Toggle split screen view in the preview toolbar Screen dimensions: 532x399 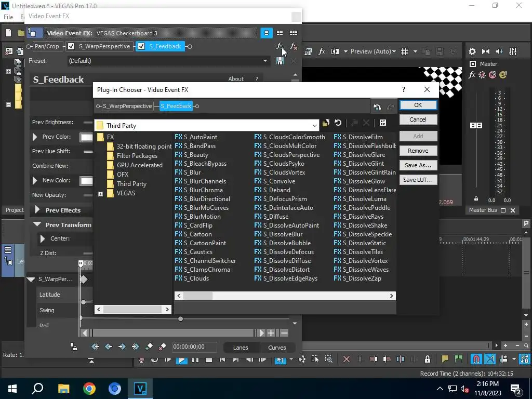[335, 51]
